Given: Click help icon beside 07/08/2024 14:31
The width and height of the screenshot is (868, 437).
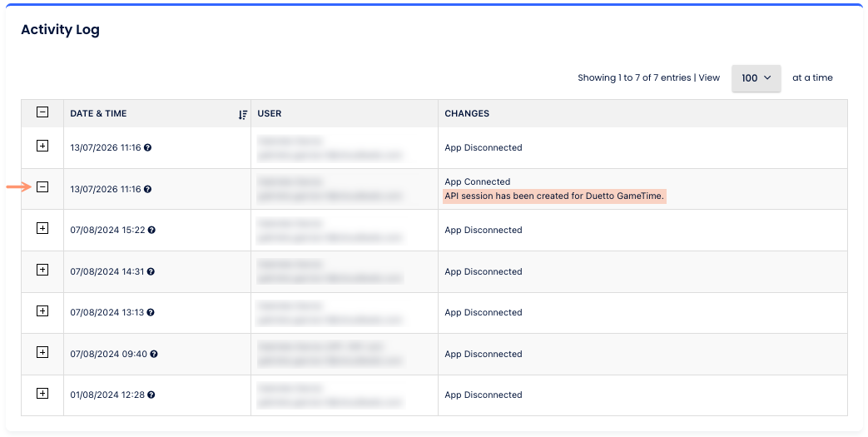Looking at the screenshot, I should [x=151, y=271].
